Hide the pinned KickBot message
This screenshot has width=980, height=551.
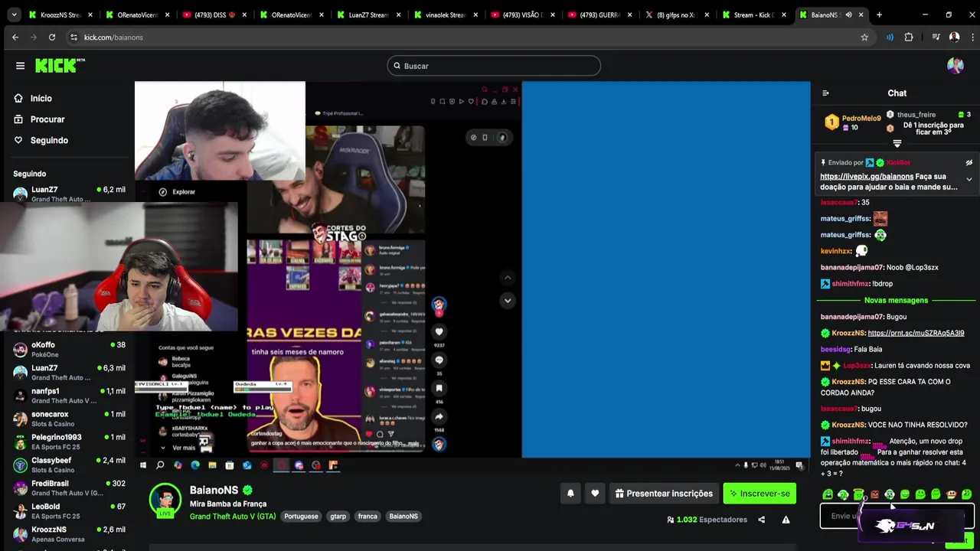pyautogui.click(x=969, y=163)
